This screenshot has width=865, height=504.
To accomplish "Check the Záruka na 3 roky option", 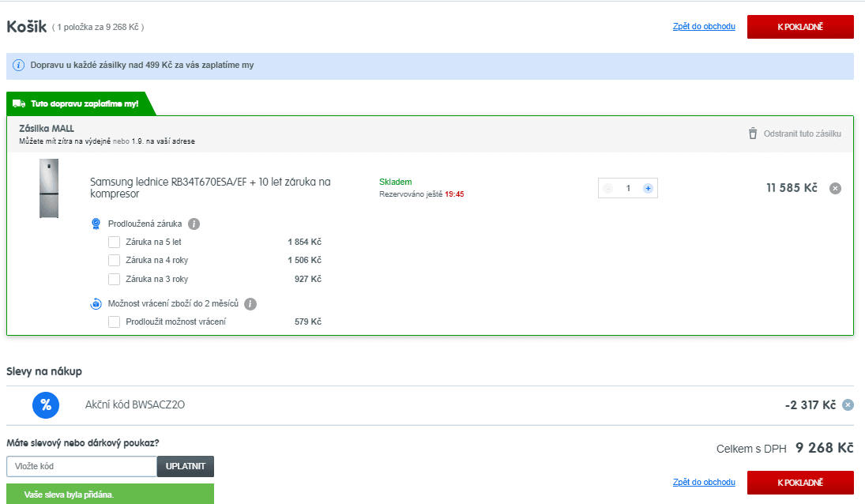I will 115,279.
